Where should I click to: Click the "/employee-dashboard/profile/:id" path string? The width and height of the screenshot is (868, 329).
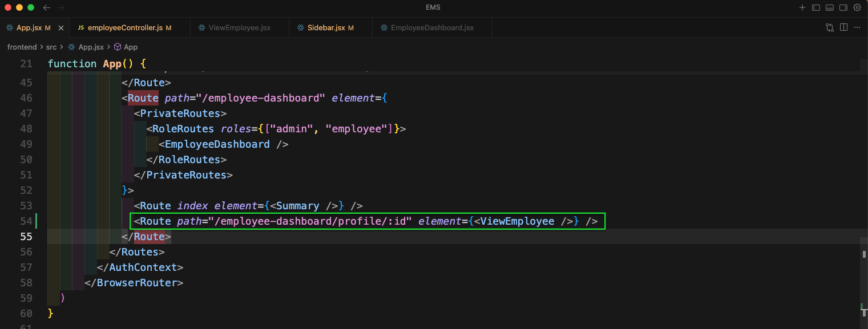[x=310, y=221]
